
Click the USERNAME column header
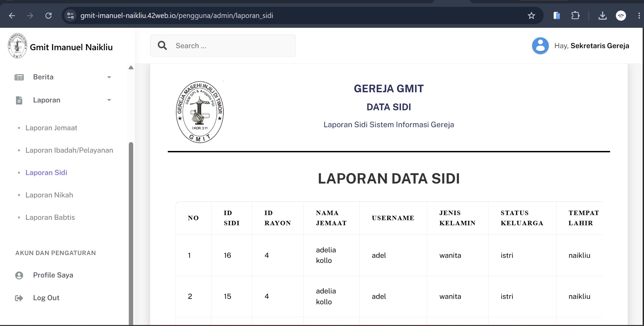[393, 218]
